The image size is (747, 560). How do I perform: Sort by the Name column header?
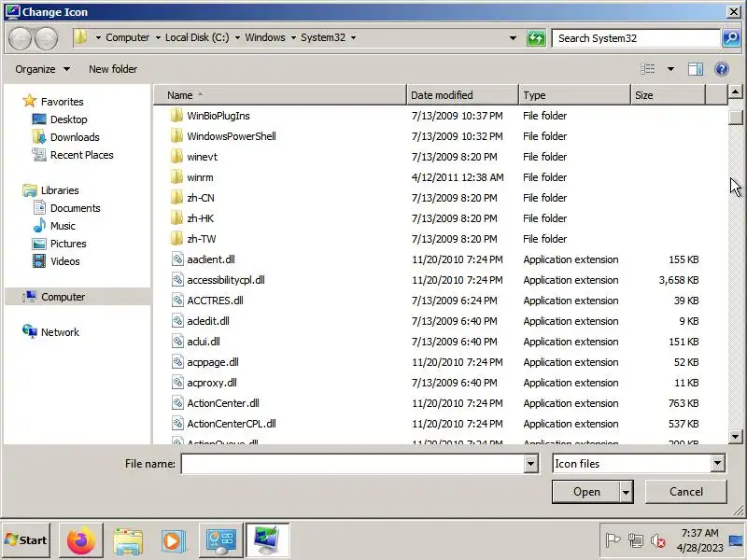(x=280, y=95)
